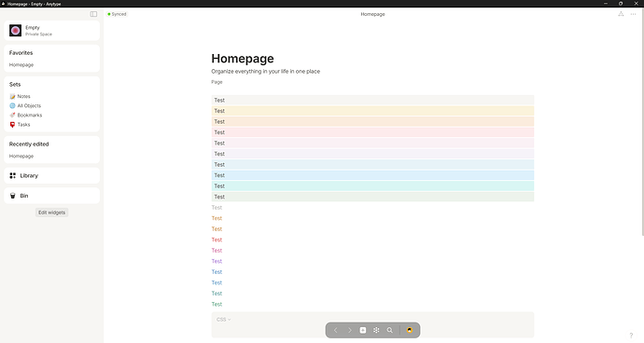Screen dimensions: 644x343
Task: Click the Homepage title heading
Action: [x=243, y=59]
